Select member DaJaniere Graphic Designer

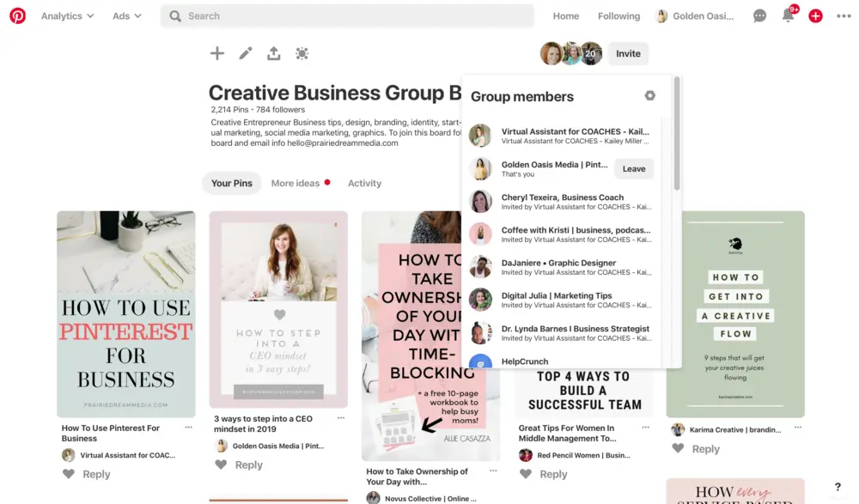click(x=561, y=267)
